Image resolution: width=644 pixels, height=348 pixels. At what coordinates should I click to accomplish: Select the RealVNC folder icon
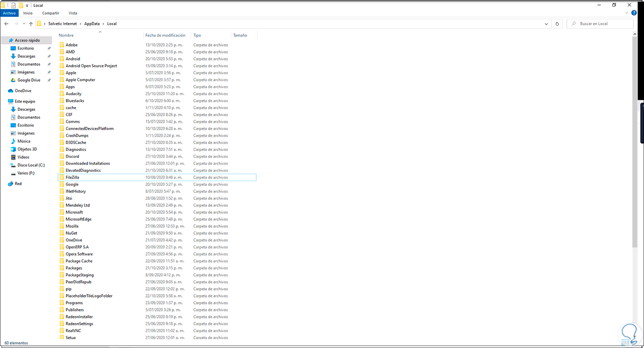(x=62, y=331)
